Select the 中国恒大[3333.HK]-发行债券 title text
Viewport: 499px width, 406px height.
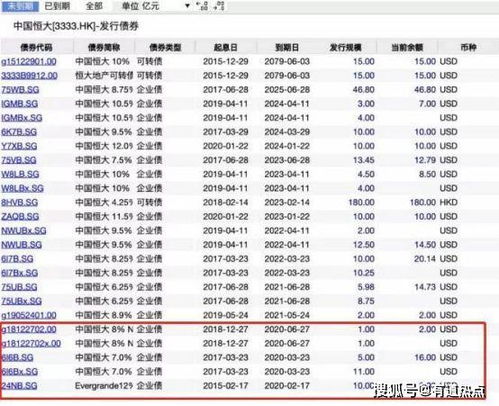tap(76, 26)
